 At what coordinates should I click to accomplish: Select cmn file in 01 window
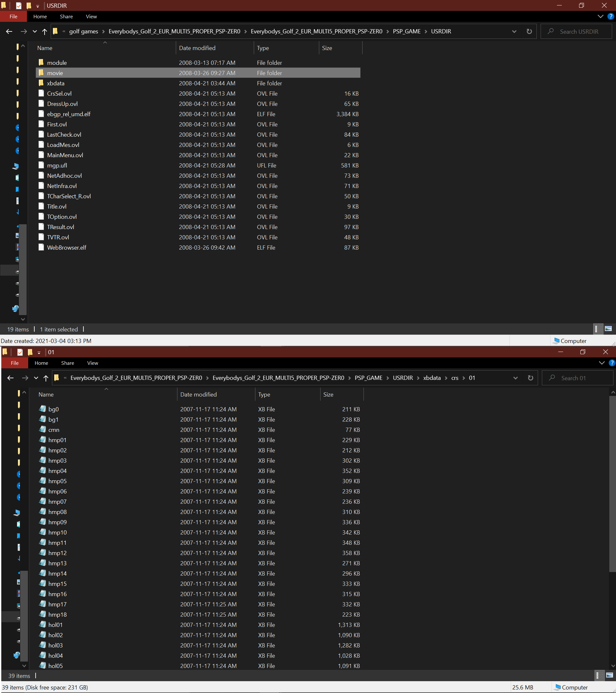54,430
